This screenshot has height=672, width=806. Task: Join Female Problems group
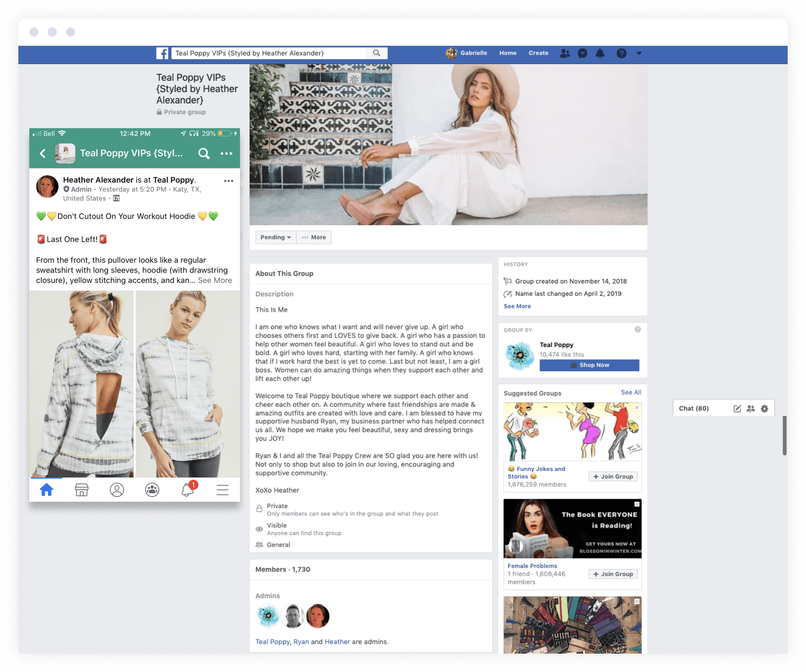click(613, 574)
